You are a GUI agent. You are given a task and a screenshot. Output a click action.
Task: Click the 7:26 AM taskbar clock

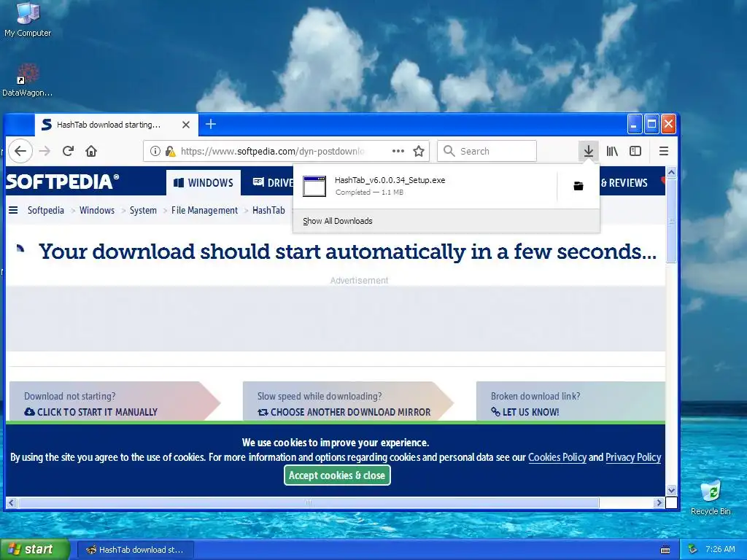click(720, 549)
